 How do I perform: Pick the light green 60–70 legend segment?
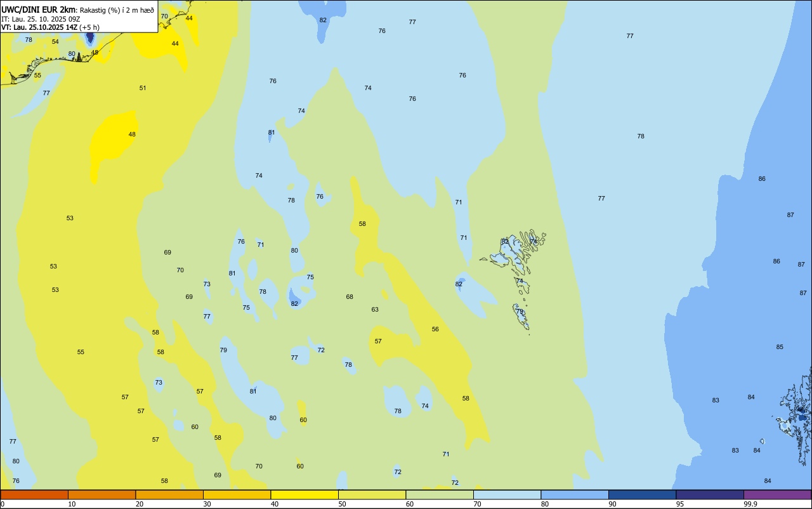440,494
